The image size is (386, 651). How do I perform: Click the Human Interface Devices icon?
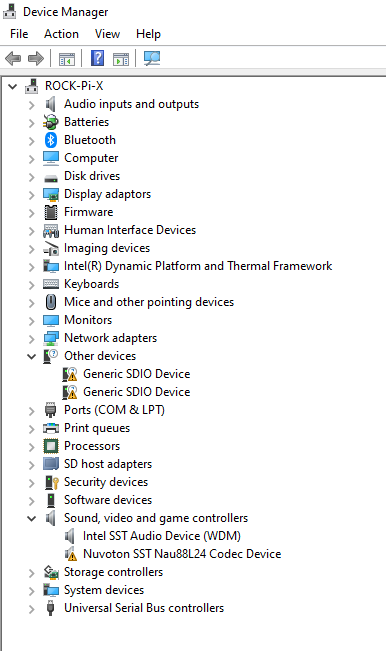(51, 230)
